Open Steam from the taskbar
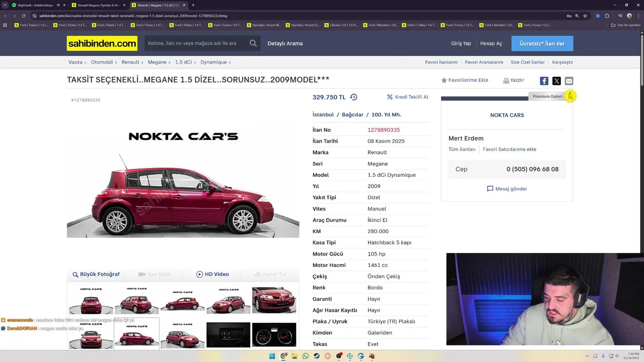Screen dimensions: 644x362 click(x=316, y=356)
